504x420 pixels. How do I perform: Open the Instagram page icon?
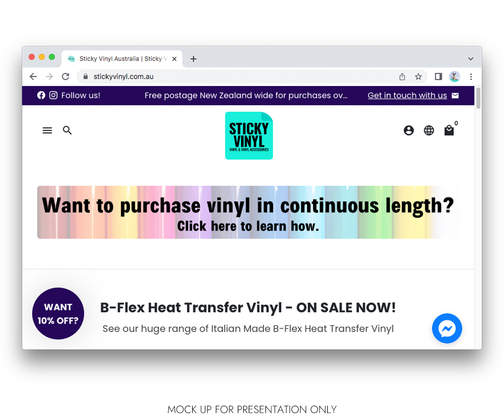53,95
